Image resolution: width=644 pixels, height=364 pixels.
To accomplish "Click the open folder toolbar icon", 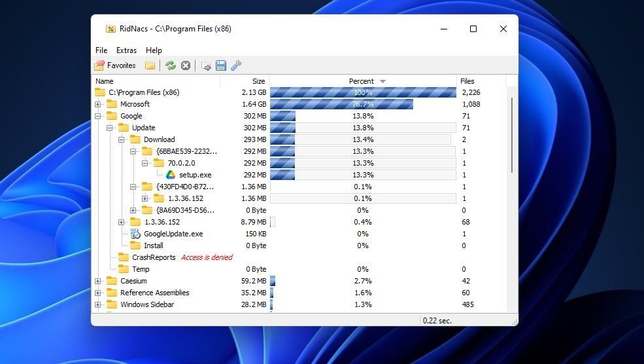I will pyautogui.click(x=150, y=65).
